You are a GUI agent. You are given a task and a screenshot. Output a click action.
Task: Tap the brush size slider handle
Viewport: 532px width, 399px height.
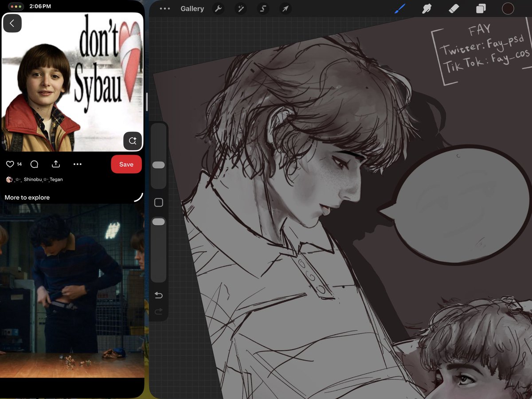click(x=158, y=165)
